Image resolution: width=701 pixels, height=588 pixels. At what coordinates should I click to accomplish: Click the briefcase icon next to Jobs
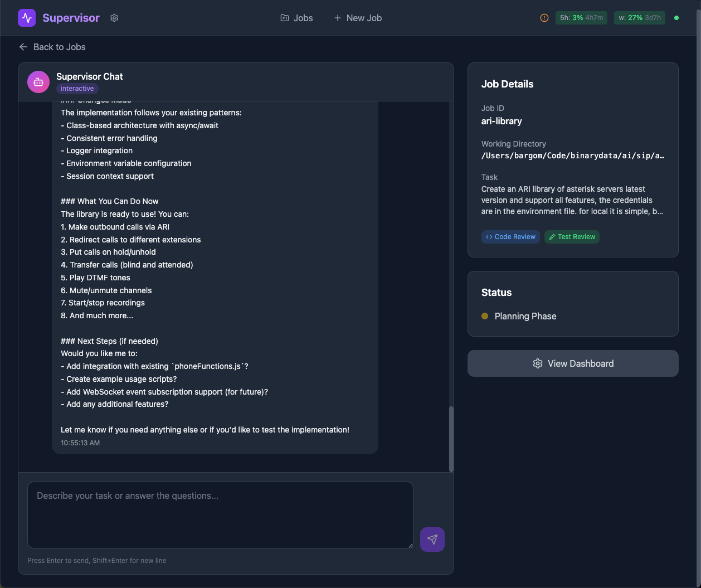point(284,18)
